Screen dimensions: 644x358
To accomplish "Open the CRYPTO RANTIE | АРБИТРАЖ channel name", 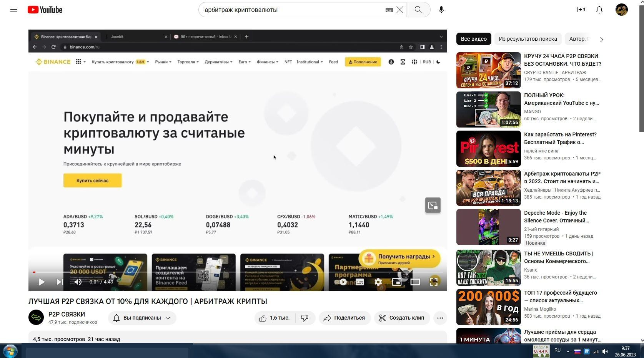I will (x=555, y=73).
